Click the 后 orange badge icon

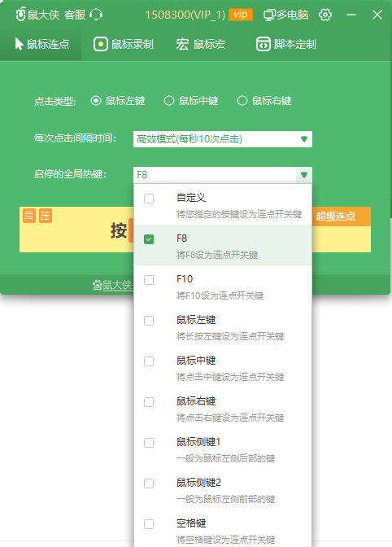tap(29, 216)
